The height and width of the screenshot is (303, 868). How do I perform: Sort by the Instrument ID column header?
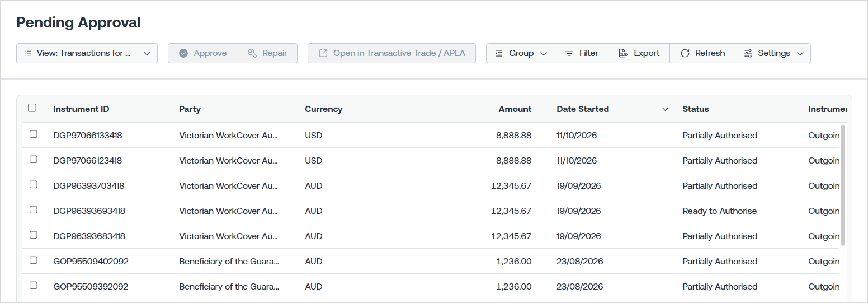[x=82, y=109]
